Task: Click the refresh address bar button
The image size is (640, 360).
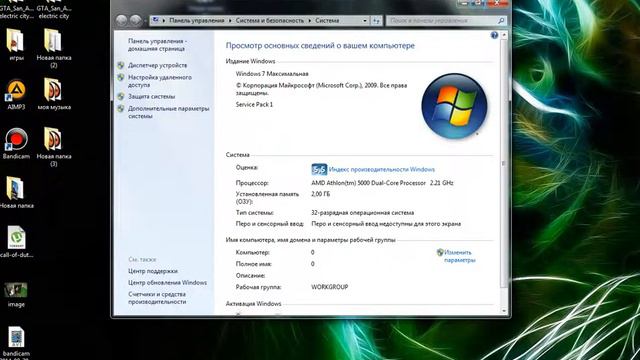Action: point(376,20)
